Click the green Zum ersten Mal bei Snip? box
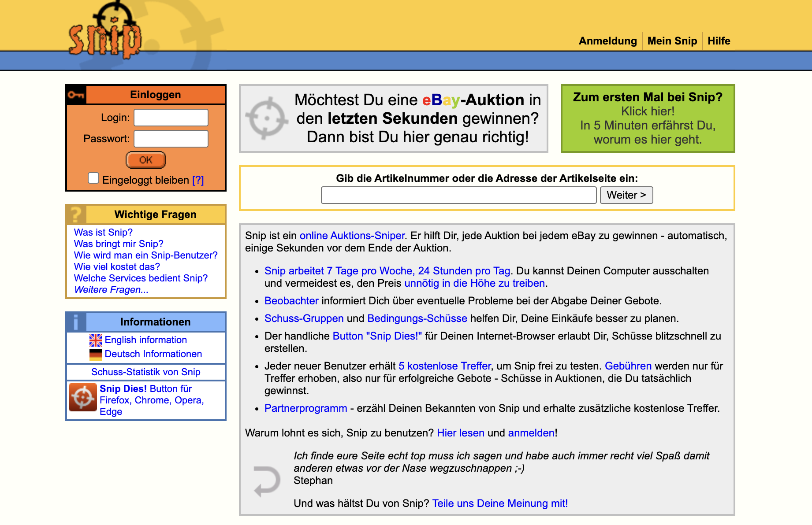Viewport: 812px width, 525px height. tap(647, 118)
